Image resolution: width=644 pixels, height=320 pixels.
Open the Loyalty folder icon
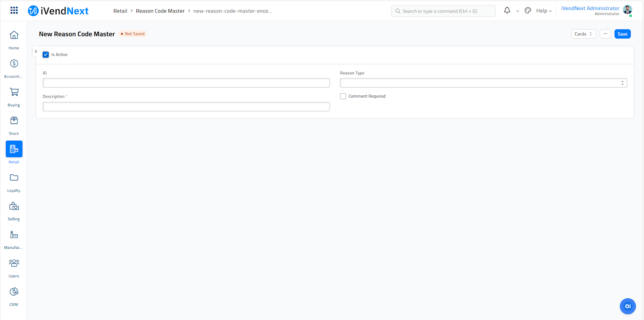pyautogui.click(x=14, y=178)
